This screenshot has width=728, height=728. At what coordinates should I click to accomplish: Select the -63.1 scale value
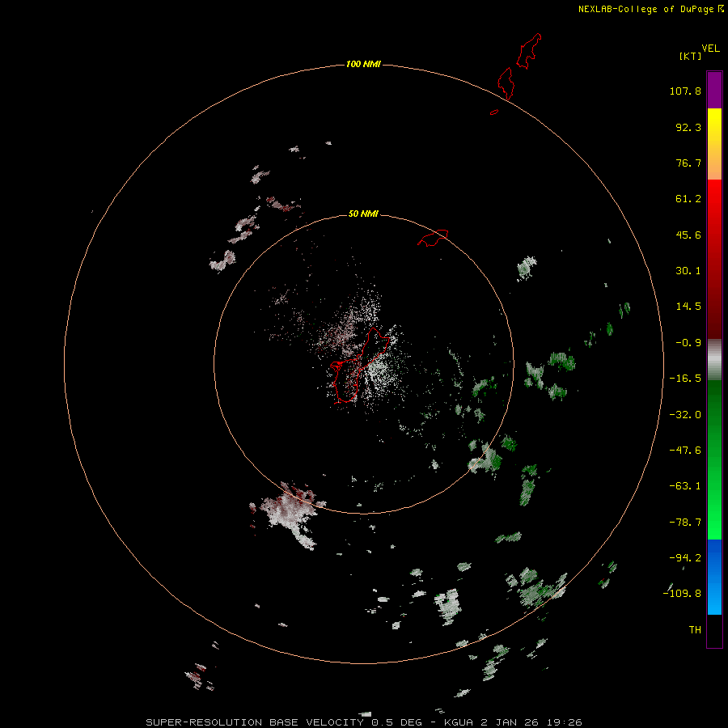coord(685,486)
